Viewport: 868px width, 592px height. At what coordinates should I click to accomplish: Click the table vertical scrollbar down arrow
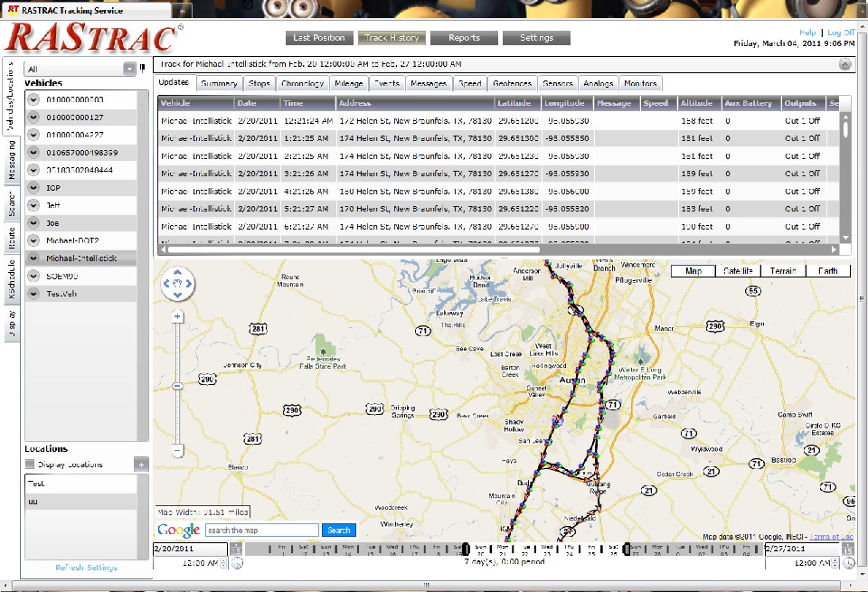[845, 238]
